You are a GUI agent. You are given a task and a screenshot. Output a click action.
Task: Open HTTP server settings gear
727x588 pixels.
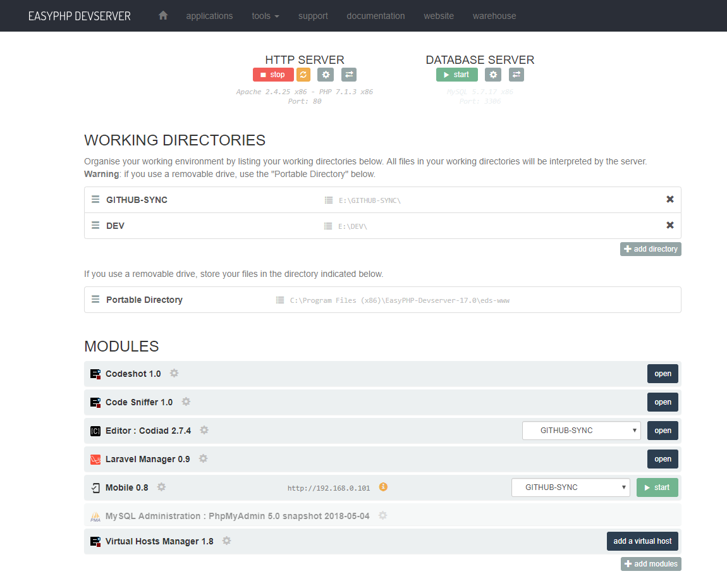(326, 75)
